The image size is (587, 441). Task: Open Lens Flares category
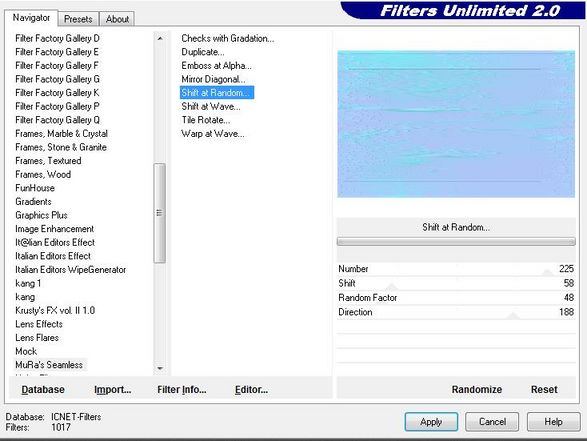37,338
